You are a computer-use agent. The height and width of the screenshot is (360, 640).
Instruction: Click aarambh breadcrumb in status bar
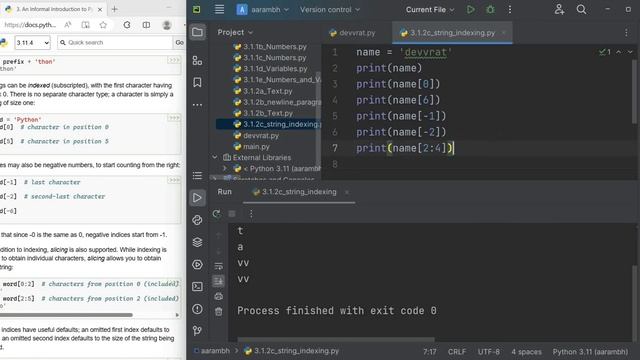pyautogui.click(x=212, y=351)
